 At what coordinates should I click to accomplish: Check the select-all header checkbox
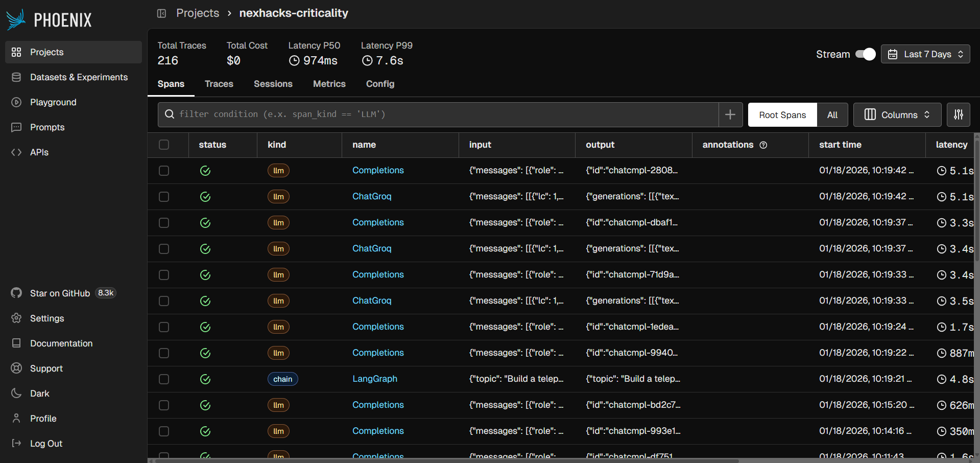pyautogui.click(x=164, y=145)
